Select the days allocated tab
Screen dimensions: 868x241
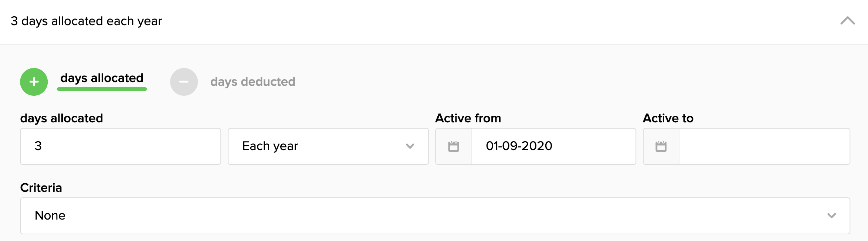(x=102, y=78)
